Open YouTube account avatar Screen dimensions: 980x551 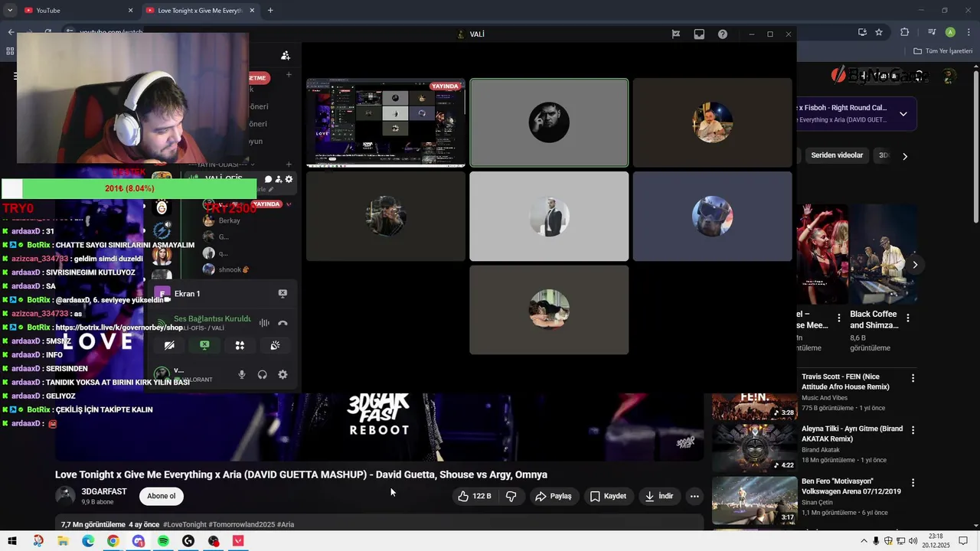(x=949, y=75)
